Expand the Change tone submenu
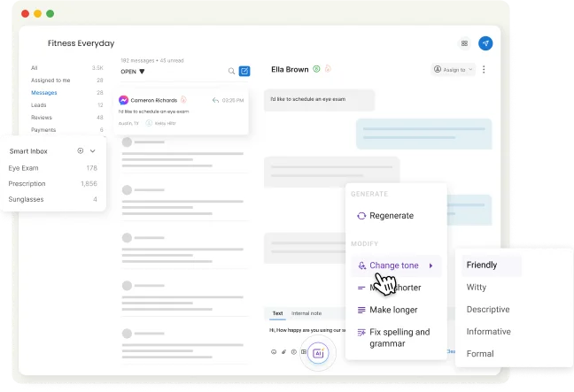 click(x=395, y=265)
